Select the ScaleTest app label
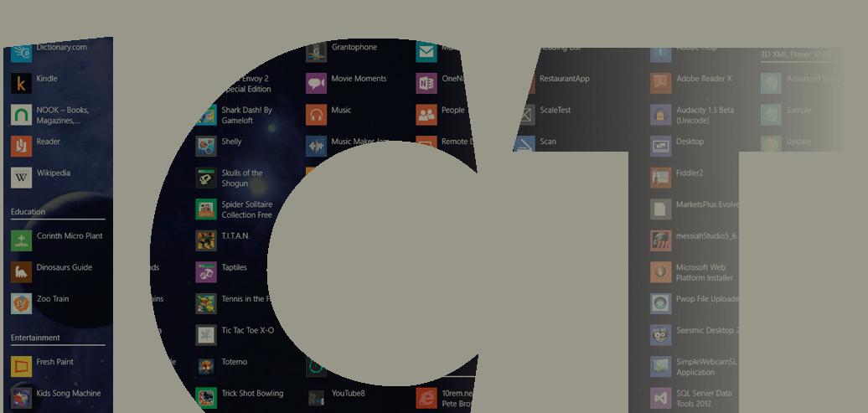The width and height of the screenshot is (868, 413). 555,111
